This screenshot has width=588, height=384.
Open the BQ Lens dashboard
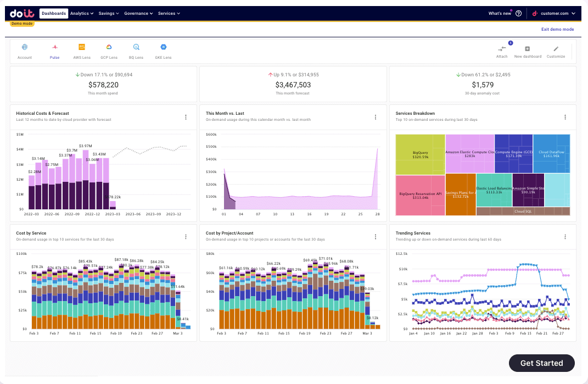pyautogui.click(x=136, y=48)
